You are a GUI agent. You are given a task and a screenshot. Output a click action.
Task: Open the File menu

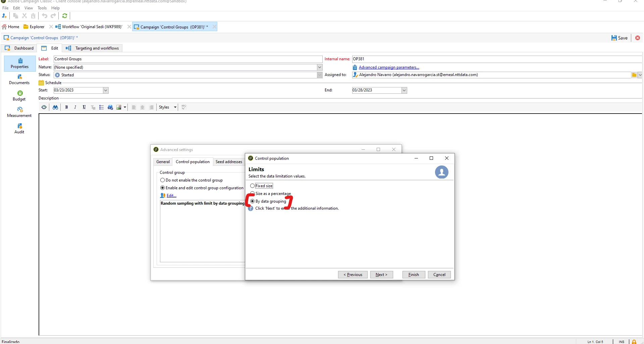5,8
